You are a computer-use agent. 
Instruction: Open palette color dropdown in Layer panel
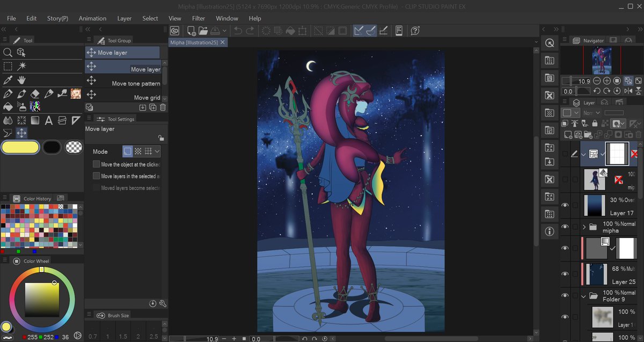click(570, 113)
